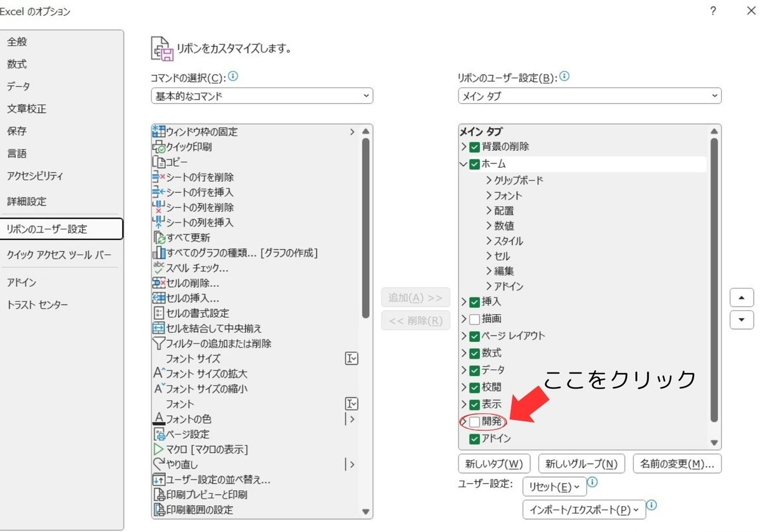Uncheck the 背景の削除 checkbox

(x=474, y=147)
